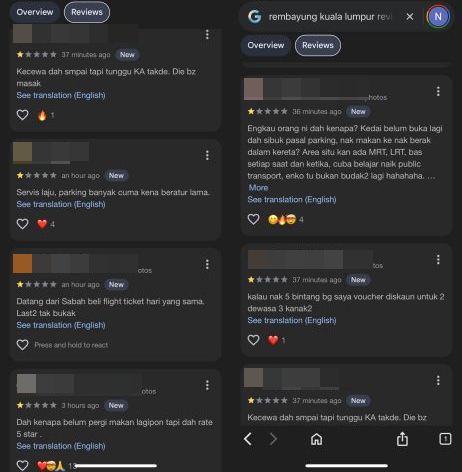
Task: Open options menu on Sabah flight ticket review
Action: point(207,264)
